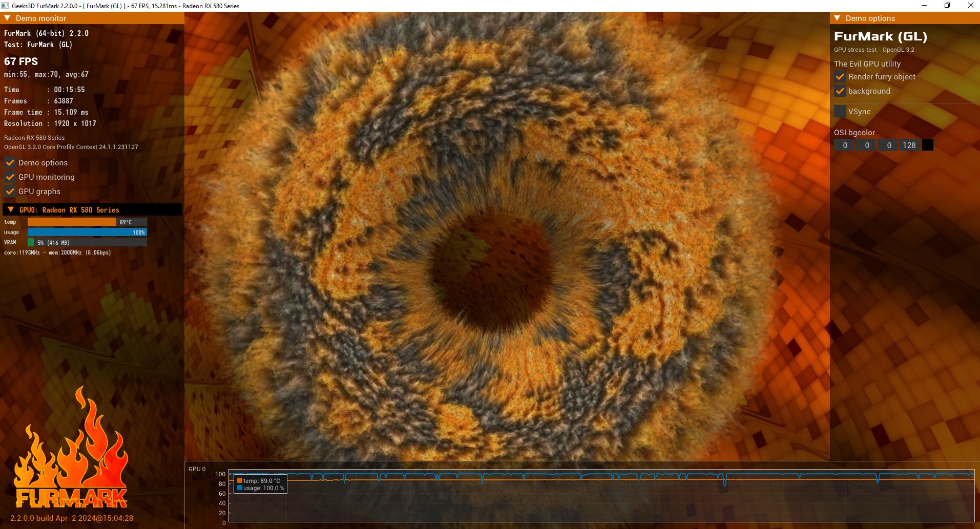Minimize the FurMark window
The width and height of the screenshot is (980, 529).
coord(924,6)
